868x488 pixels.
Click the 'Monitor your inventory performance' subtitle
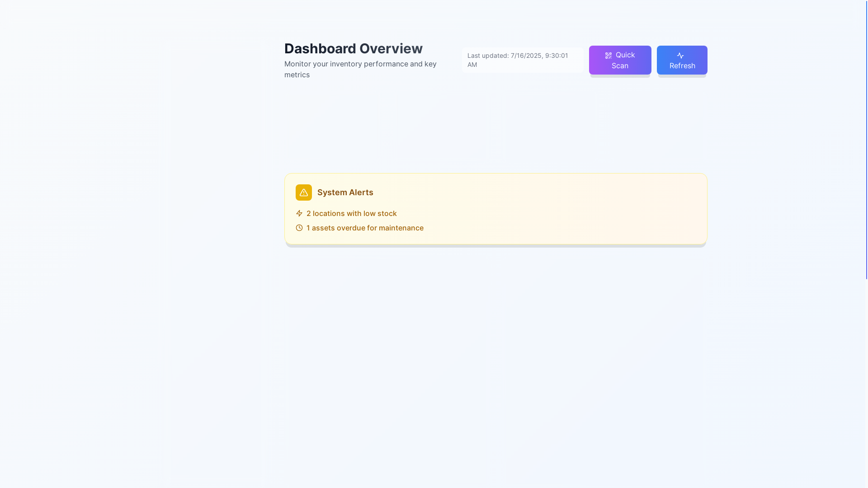pyautogui.click(x=360, y=69)
